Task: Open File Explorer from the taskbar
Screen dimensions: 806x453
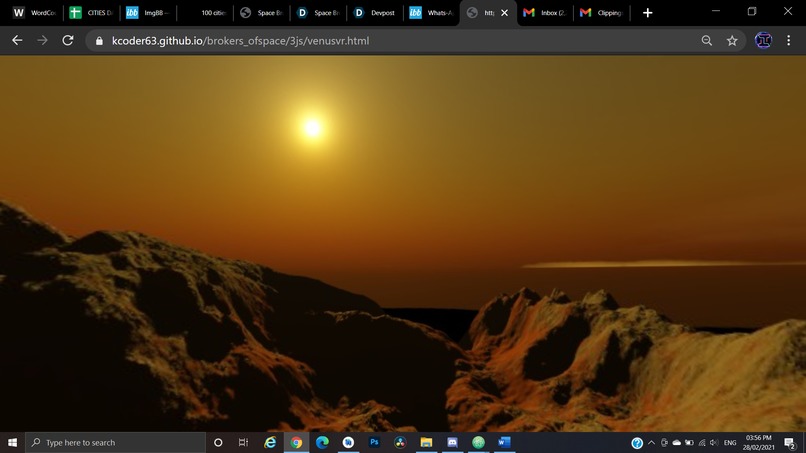Action: click(x=426, y=442)
